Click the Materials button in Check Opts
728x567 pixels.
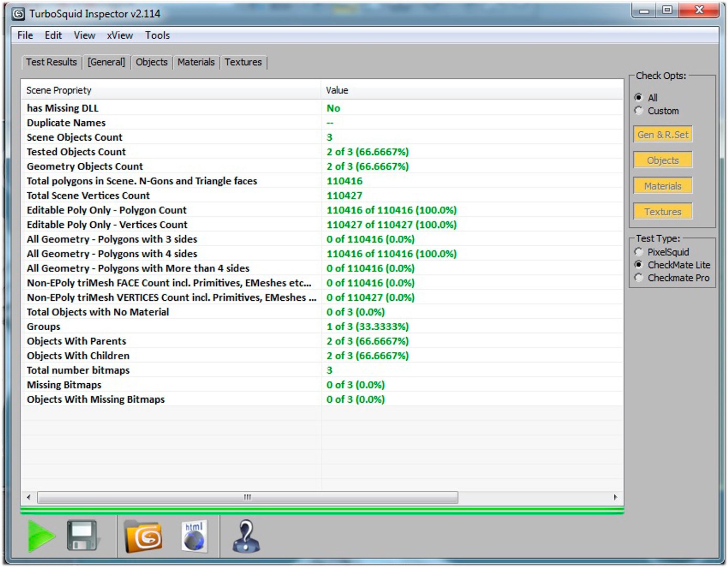pyautogui.click(x=663, y=186)
